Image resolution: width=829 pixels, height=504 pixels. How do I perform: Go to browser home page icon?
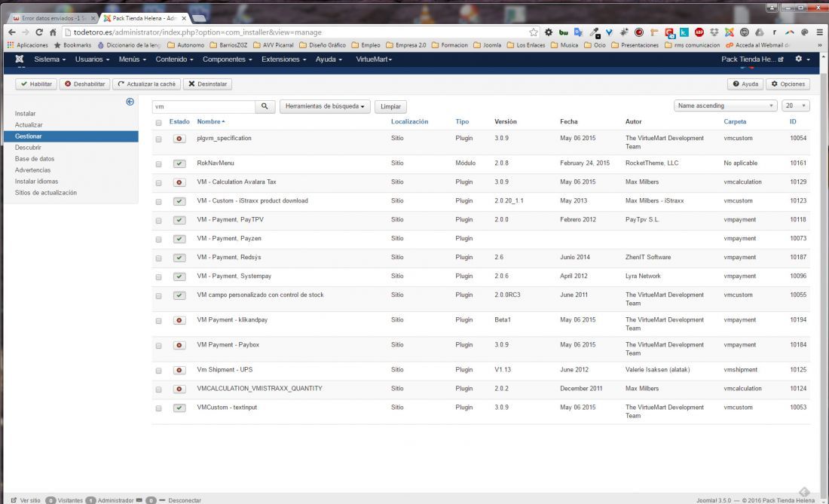coord(53,32)
